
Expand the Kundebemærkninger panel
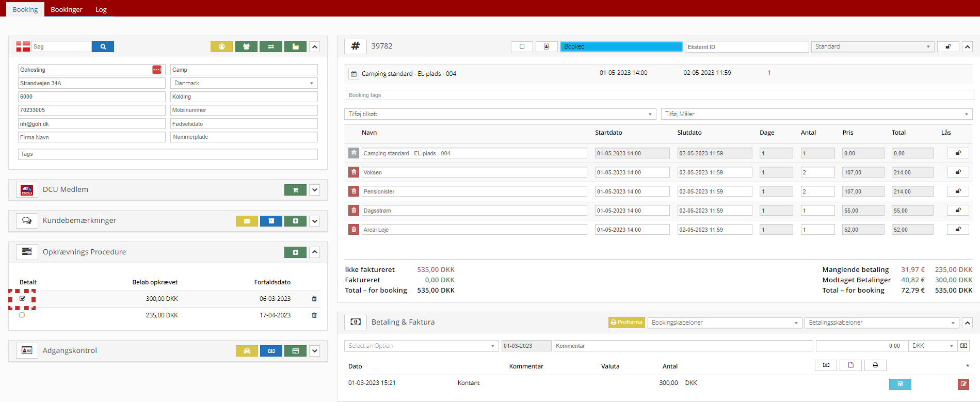[315, 221]
